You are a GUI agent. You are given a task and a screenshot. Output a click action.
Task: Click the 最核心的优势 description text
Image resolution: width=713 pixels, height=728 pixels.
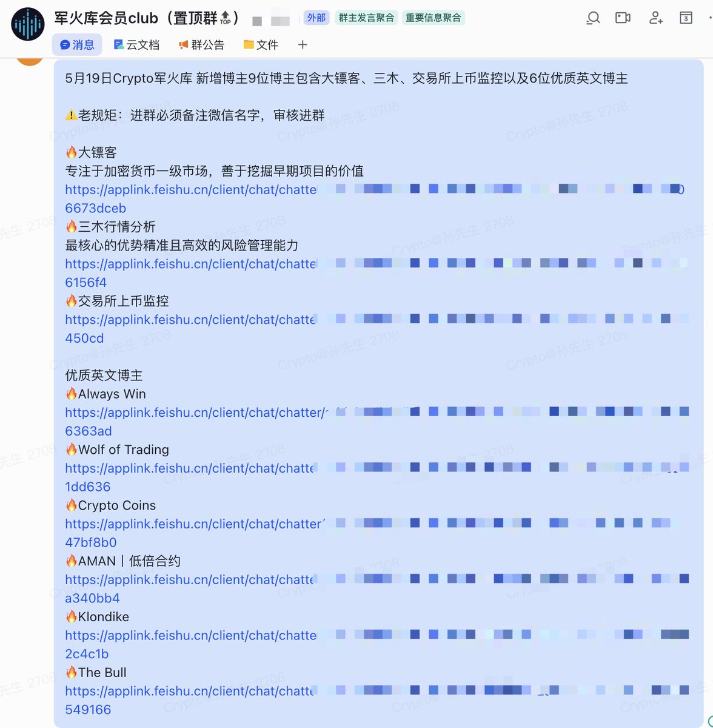tap(182, 246)
